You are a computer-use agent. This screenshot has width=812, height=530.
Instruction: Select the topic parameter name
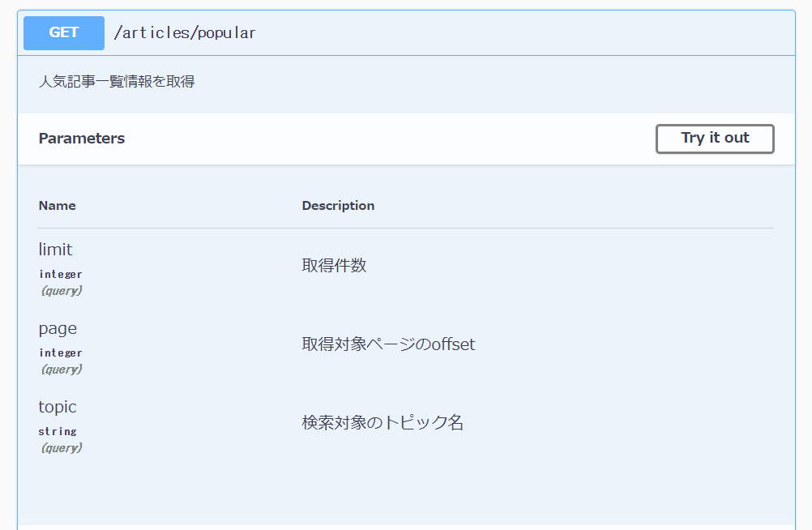(58, 407)
